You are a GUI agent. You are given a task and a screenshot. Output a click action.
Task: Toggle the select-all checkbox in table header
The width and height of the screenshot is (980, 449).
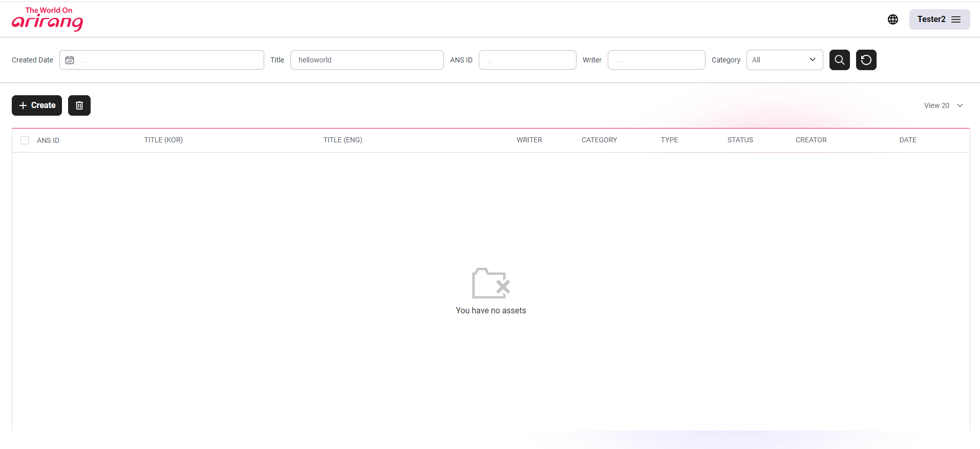point(25,140)
